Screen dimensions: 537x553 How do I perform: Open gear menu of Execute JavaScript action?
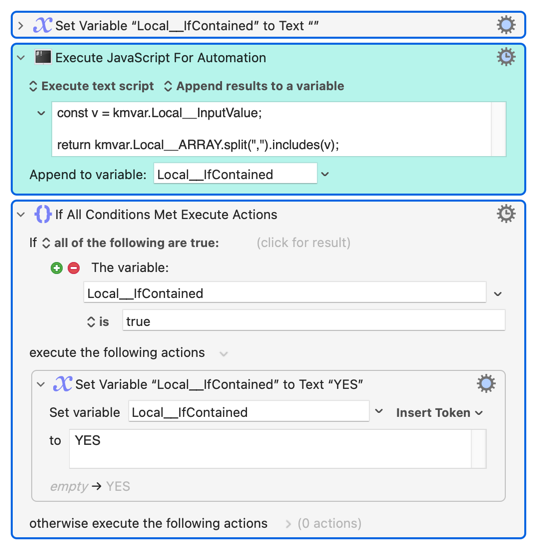pyautogui.click(x=506, y=57)
